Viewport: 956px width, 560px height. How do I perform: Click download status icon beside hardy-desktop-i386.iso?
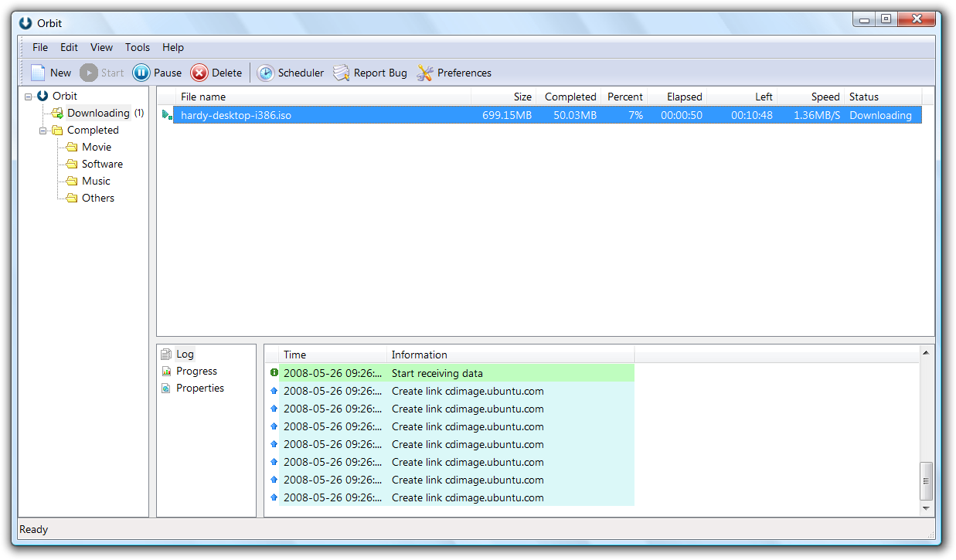tap(166, 115)
